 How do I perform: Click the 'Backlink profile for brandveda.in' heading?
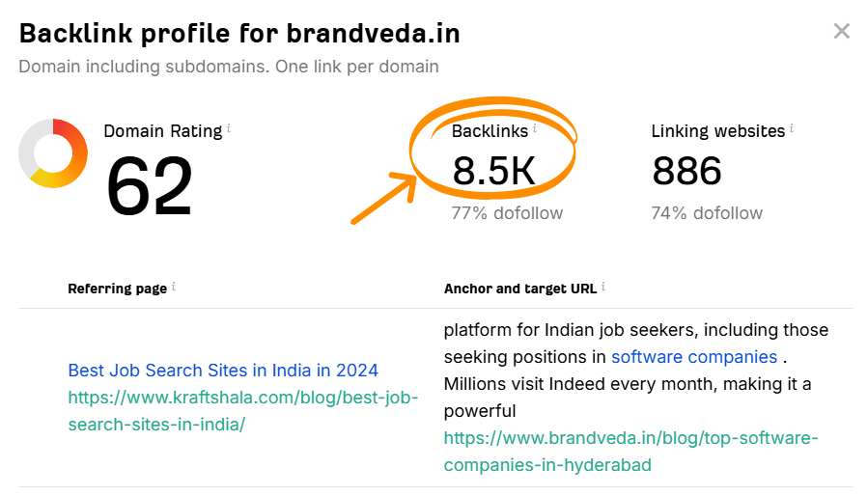coord(239,34)
